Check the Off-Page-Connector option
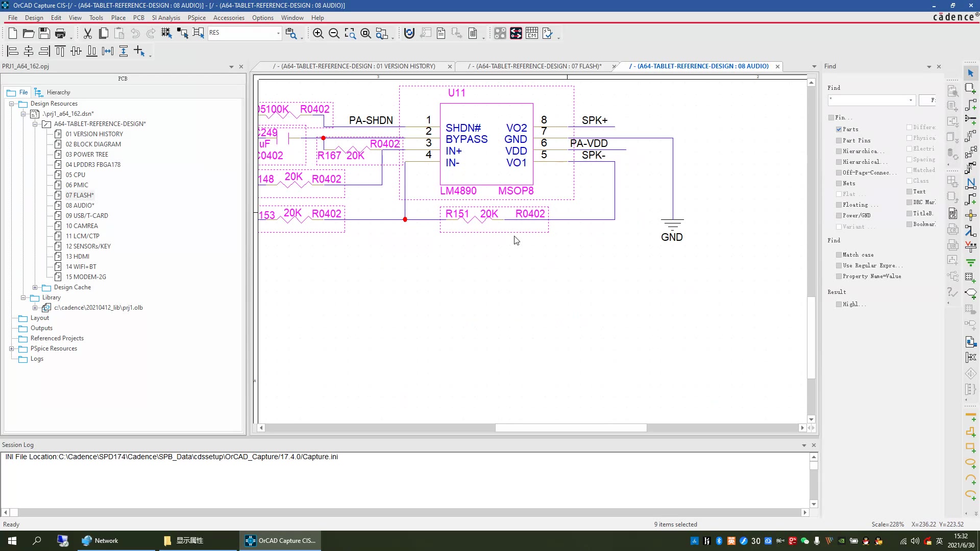This screenshot has height=551, width=980. coord(839,172)
